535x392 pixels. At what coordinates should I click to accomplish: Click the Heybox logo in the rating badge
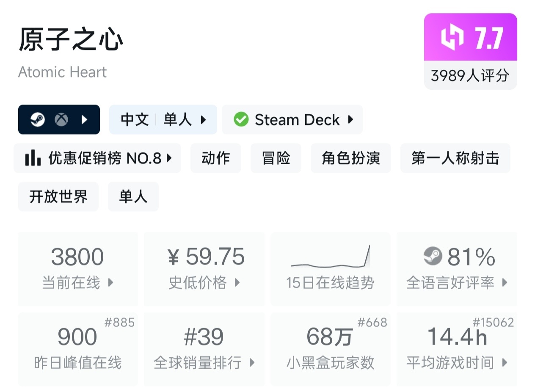[452, 38]
